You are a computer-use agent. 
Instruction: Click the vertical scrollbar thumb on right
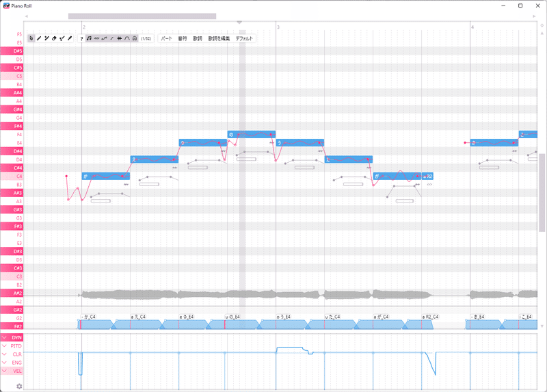[x=542, y=192]
